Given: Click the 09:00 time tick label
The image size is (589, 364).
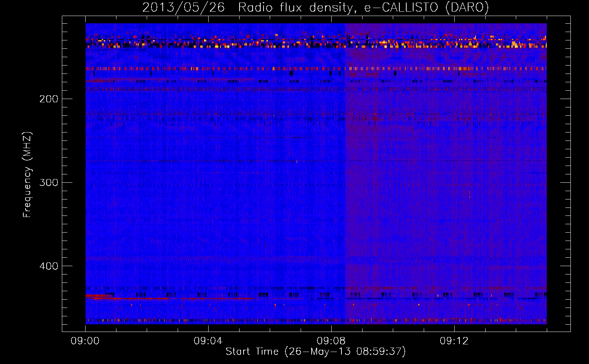Looking at the screenshot, I should (x=85, y=341).
